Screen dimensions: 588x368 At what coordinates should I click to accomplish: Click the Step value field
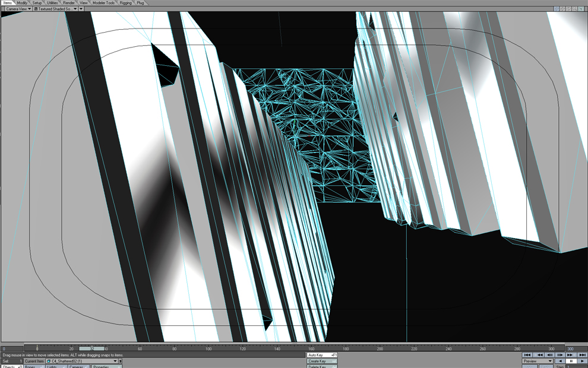(576, 366)
